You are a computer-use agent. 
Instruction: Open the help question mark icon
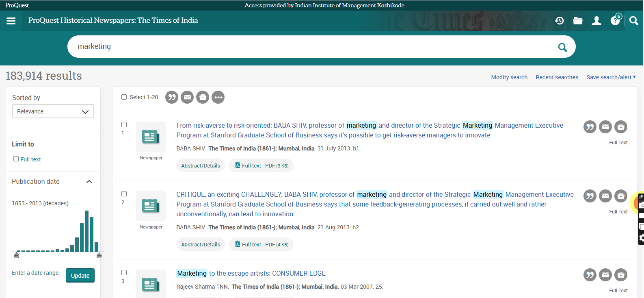(615, 21)
